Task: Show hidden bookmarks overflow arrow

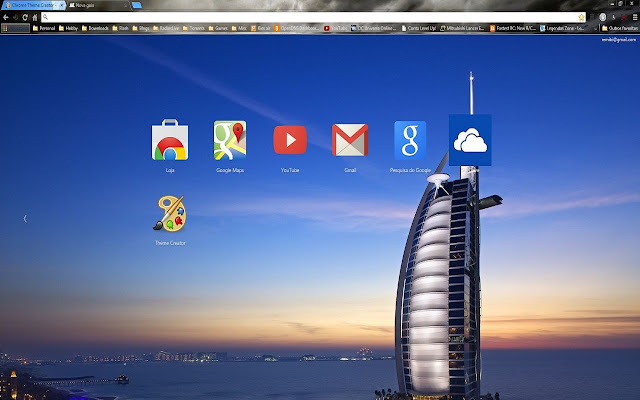Action: click(595, 28)
